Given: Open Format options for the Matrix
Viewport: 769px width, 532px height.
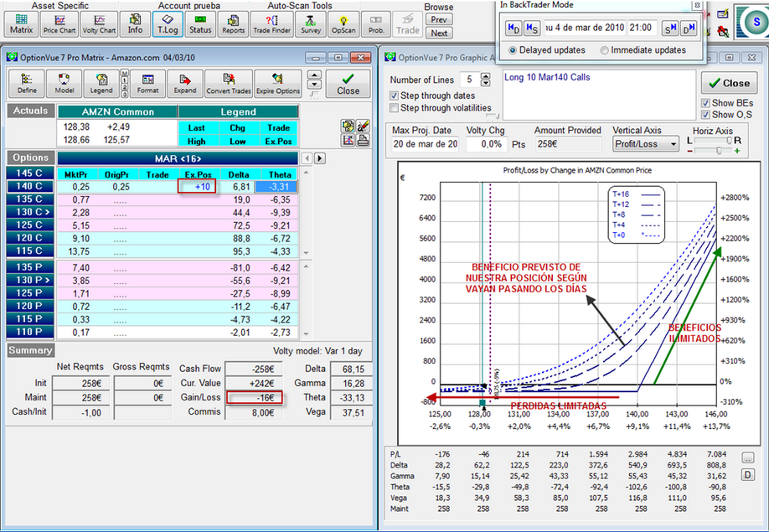Looking at the screenshot, I should click(x=147, y=84).
